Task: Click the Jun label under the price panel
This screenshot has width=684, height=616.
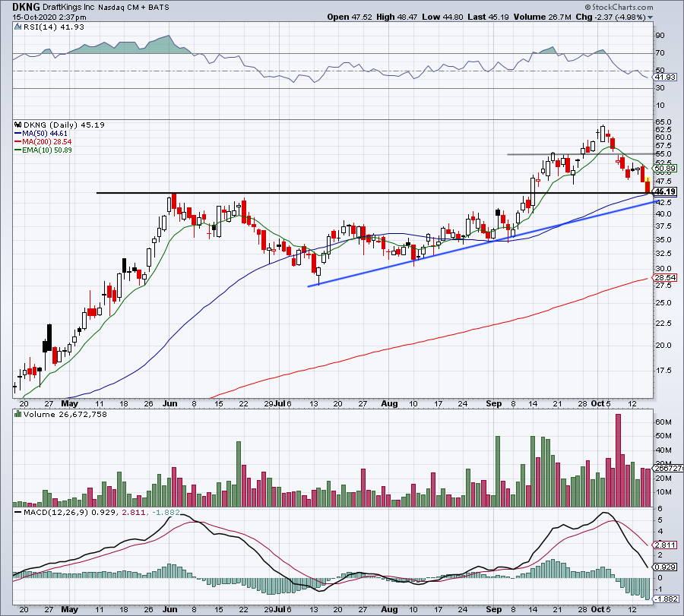Action: (169, 403)
